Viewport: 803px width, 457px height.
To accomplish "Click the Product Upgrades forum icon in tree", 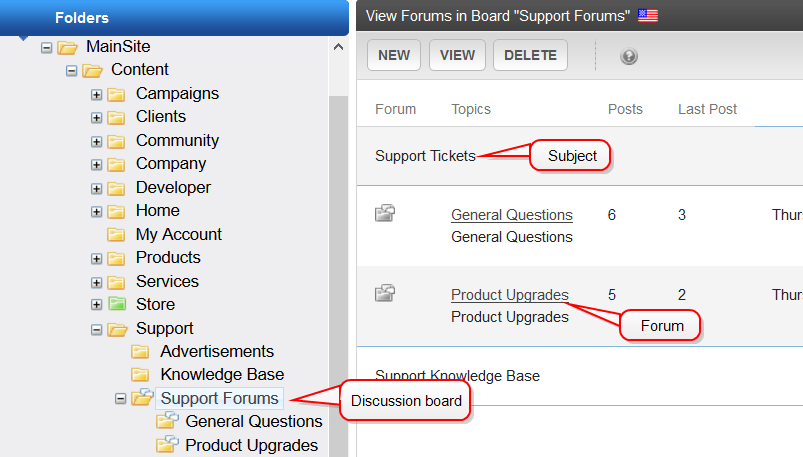I will 167,444.
